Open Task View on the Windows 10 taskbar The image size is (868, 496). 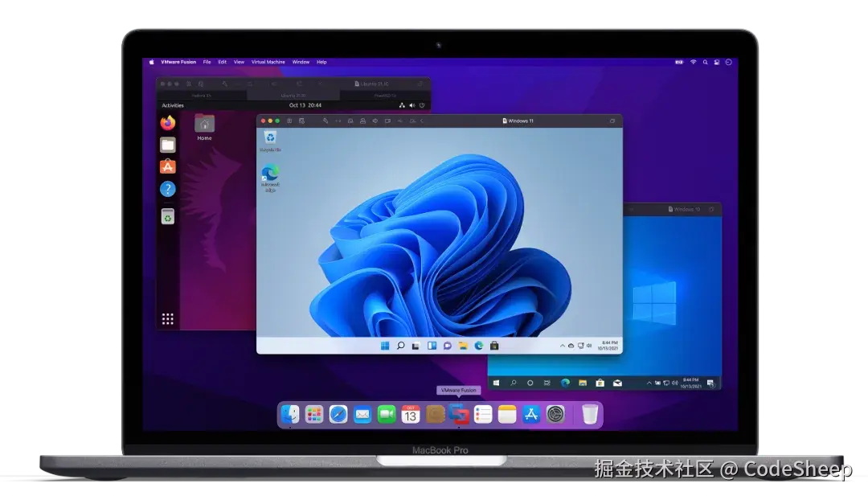[547, 383]
